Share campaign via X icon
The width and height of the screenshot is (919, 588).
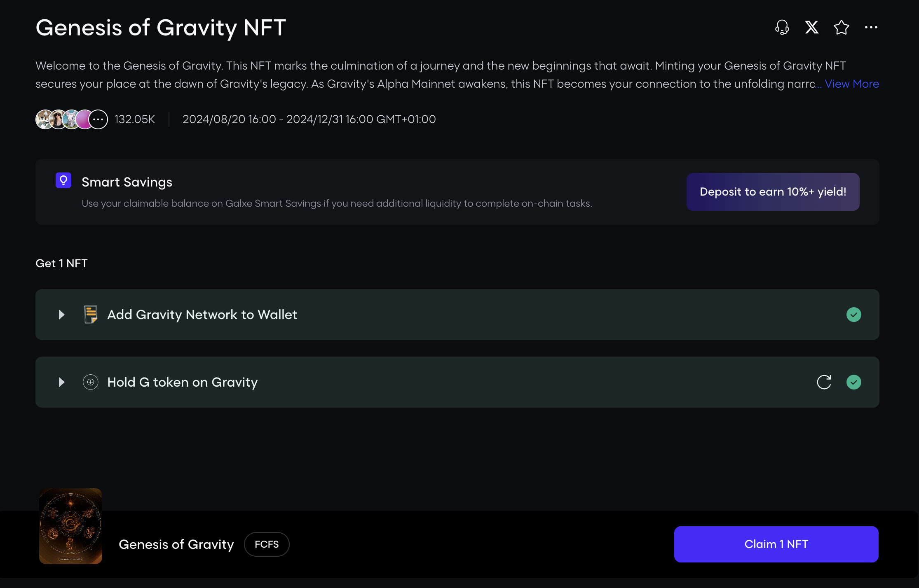(x=811, y=28)
